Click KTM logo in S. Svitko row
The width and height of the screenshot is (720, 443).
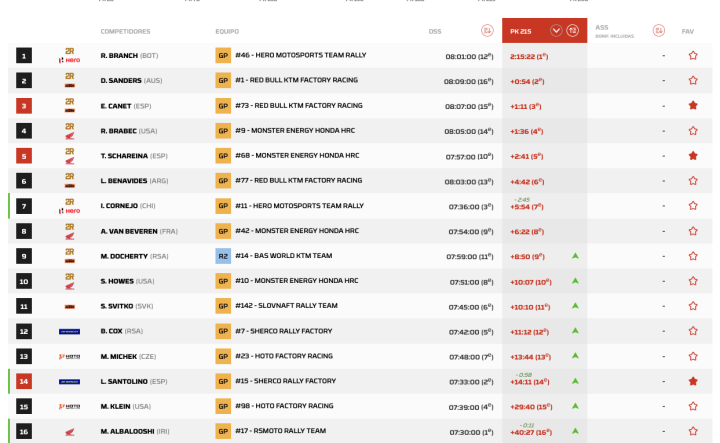(70, 306)
